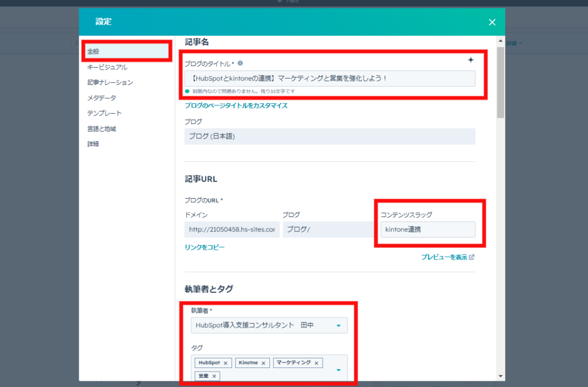The height and width of the screenshot is (387, 588).
Task: Select the 全般 settings section
Action: (126, 51)
